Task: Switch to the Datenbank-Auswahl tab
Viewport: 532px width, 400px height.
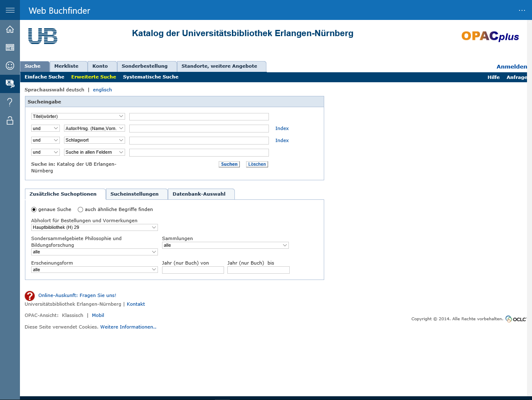Action: click(x=201, y=194)
